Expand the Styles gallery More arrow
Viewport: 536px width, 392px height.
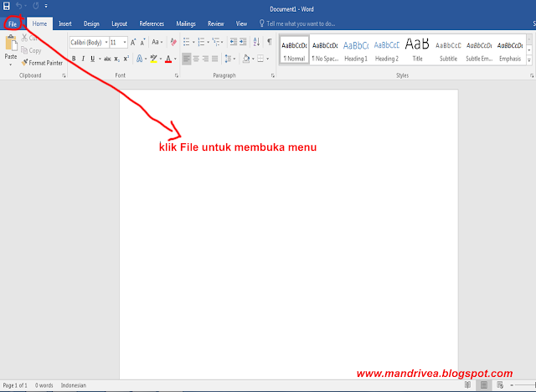529,60
